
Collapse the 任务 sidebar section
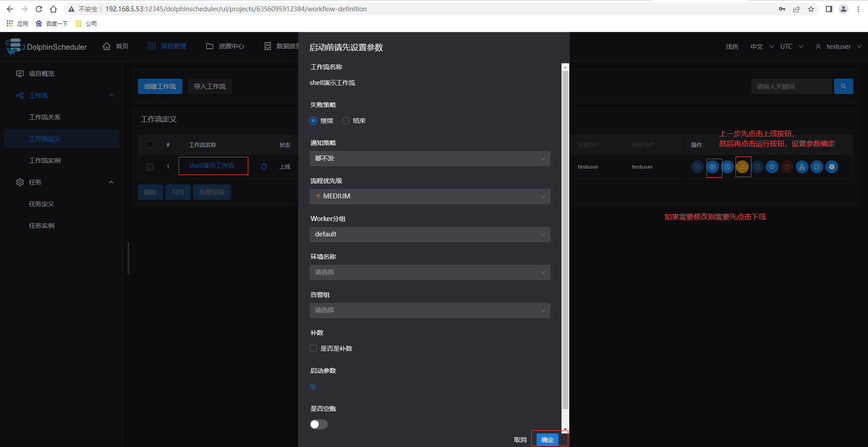click(x=111, y=182)
